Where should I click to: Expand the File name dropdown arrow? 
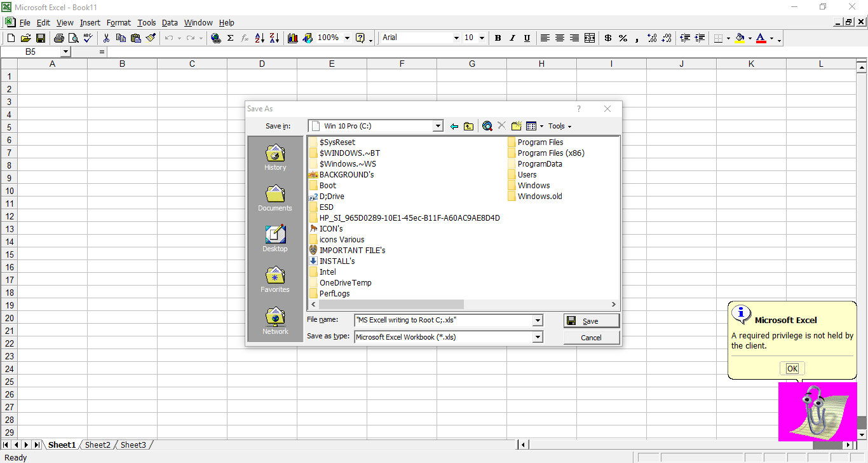(538, 321)
